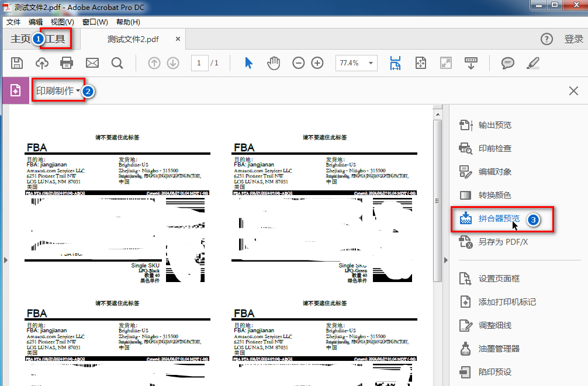The image size is (588, 386).
Task: Collapse the right tools pane arrow
Action: (446, 260)
